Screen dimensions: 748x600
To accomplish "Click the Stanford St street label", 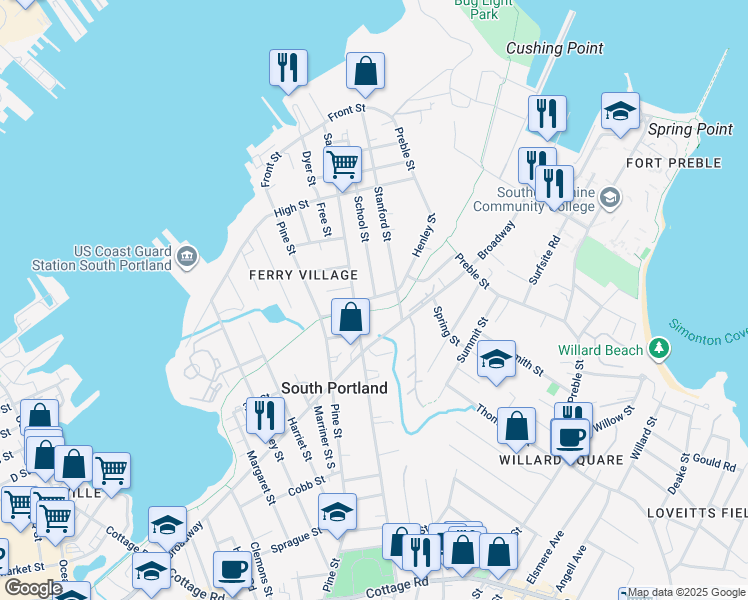I will coord(382,213).
